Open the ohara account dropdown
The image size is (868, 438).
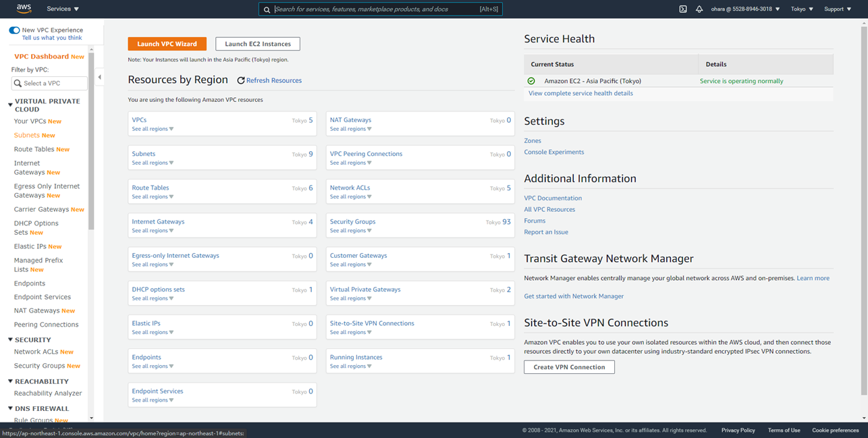click(745, 9)
